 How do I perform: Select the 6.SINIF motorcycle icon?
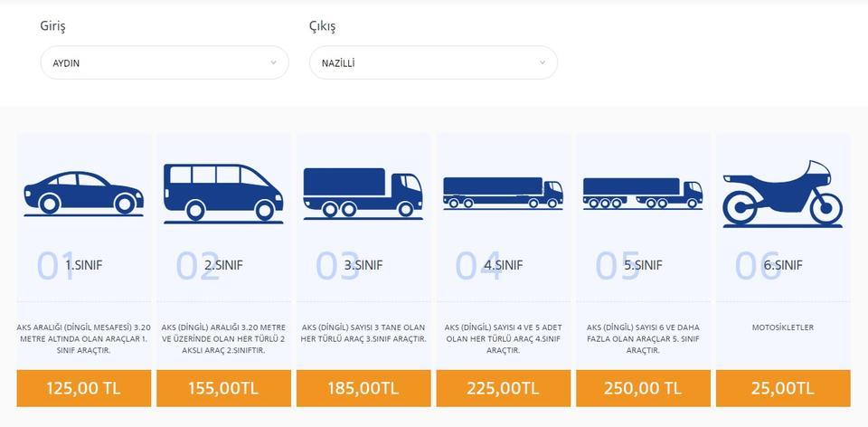(783, 194)
